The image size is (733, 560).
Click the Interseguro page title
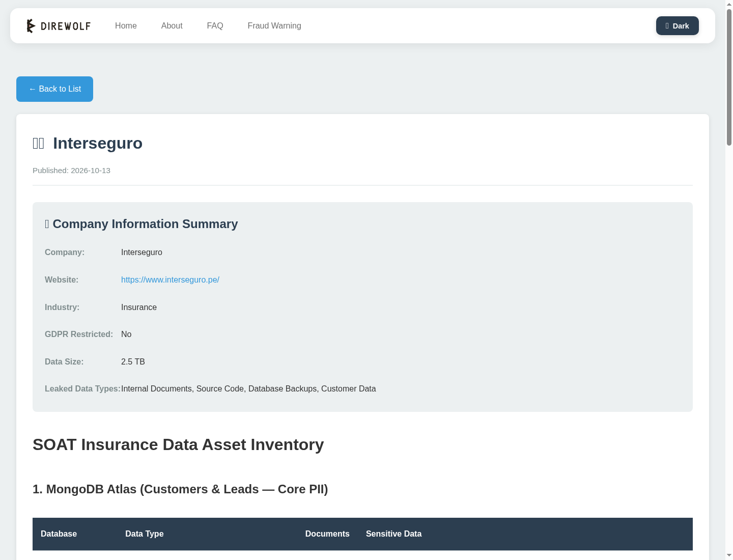point(98,143)
